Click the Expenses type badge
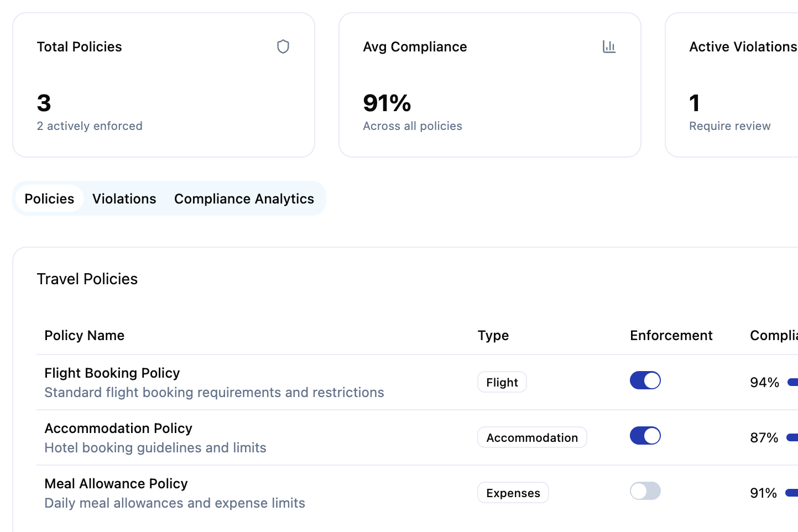 click(513, 493)
